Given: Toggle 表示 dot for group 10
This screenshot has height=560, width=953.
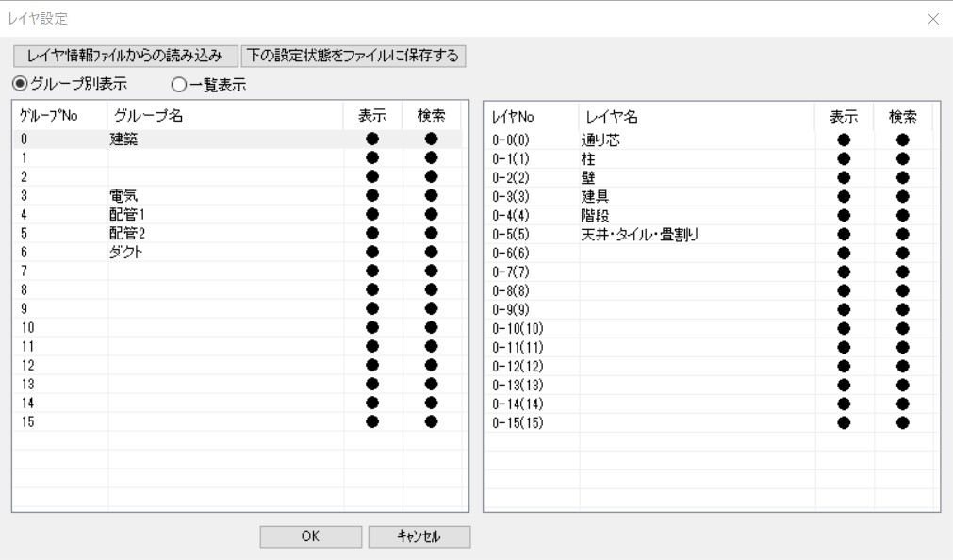Looking at the screenshot, I should click(x=372, y=327).
